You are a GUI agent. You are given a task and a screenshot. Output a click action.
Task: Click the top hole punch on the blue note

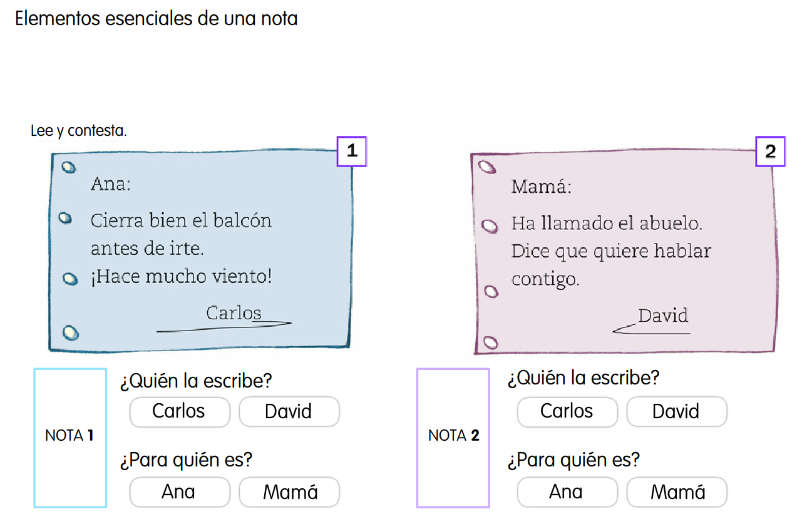(68, 167)
